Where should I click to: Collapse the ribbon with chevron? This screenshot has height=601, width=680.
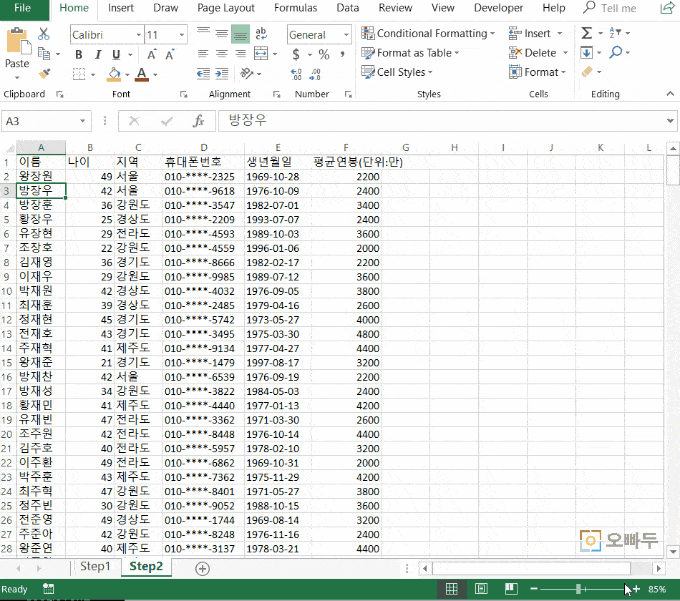(x=670, y=94)
